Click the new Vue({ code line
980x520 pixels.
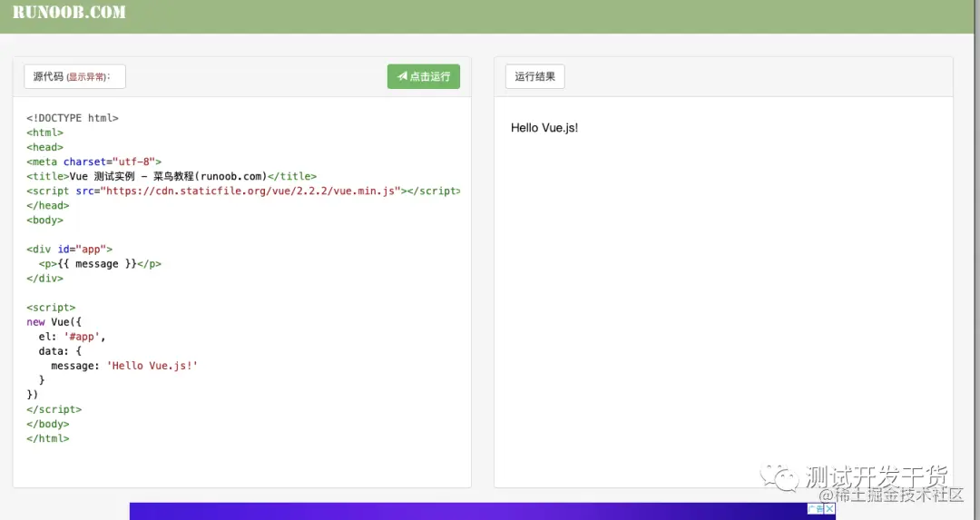54,322
